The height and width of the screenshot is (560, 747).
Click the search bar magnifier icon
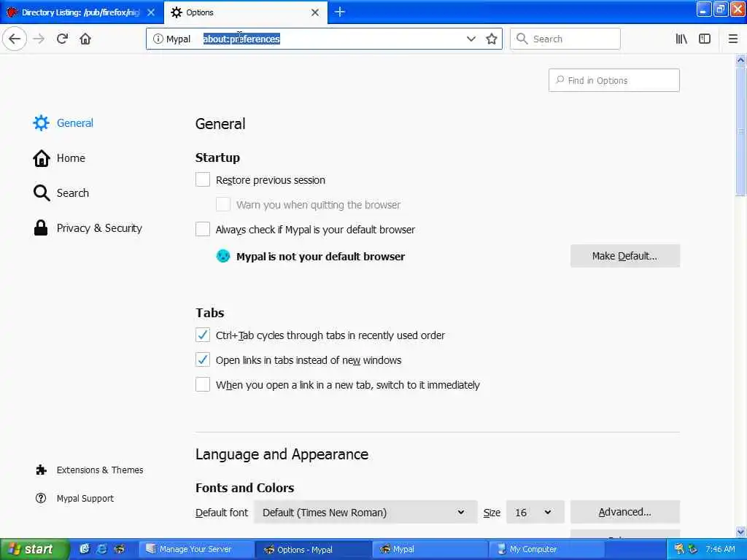522,39
